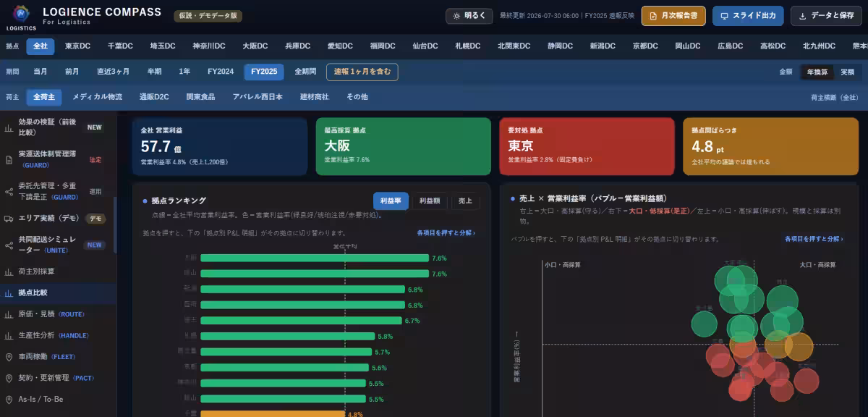This screenshot has height=417, width=868.
Task: Filter shipper to 建材商社
Action: (314, 96)
